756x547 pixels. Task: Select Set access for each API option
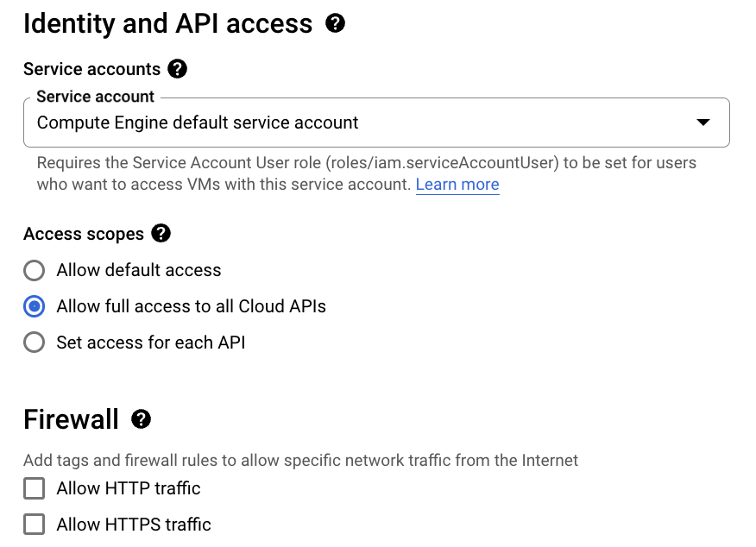click(x=35, y=343)
